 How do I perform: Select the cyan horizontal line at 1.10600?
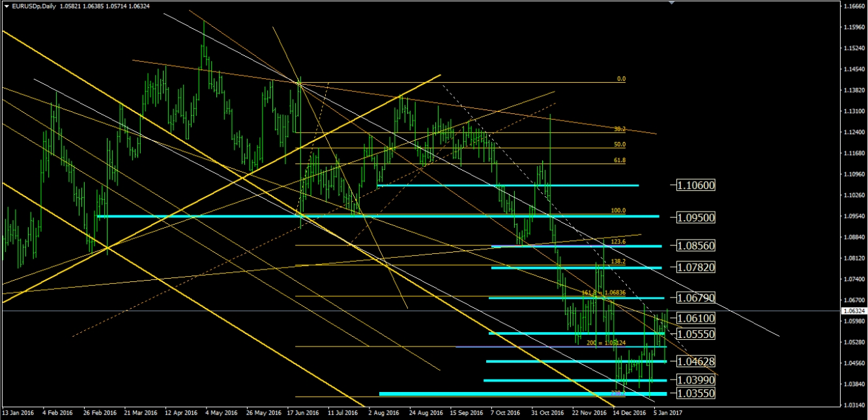point(508,186)
